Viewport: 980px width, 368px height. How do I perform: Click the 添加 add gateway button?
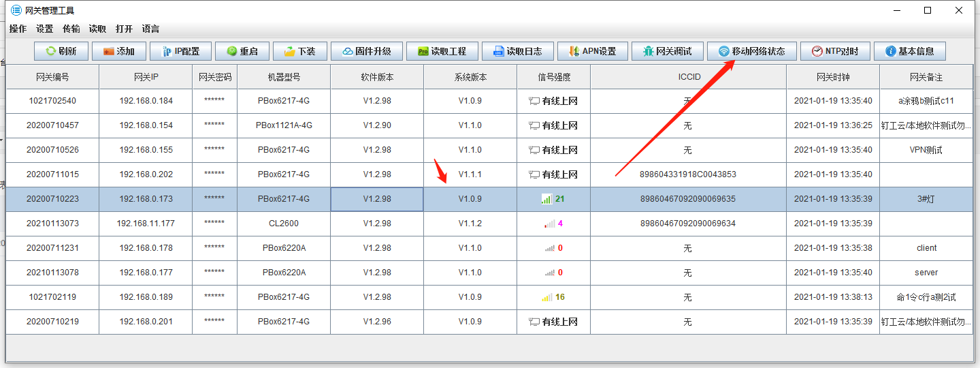[x=118, y=51]
